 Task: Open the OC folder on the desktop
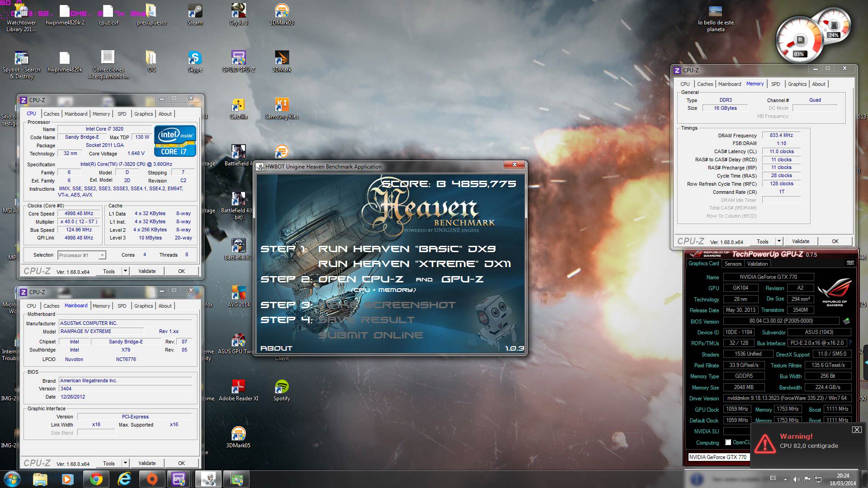tap(151, 61)
